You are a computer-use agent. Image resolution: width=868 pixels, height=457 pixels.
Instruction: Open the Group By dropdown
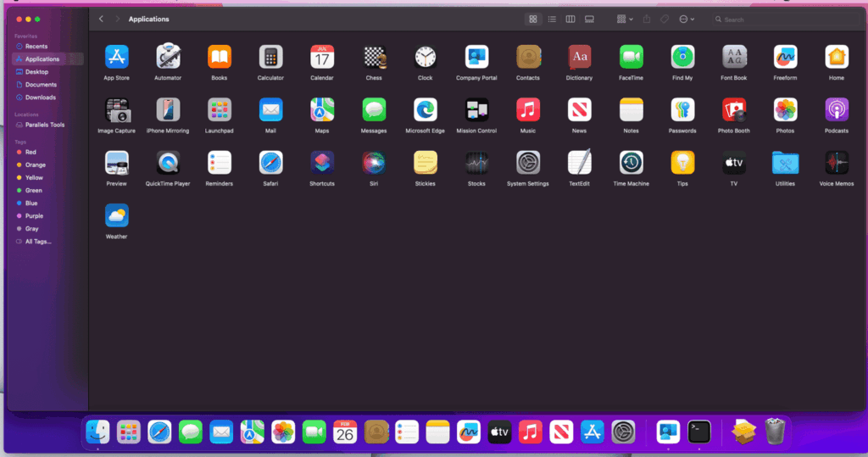tap(625, 19)
